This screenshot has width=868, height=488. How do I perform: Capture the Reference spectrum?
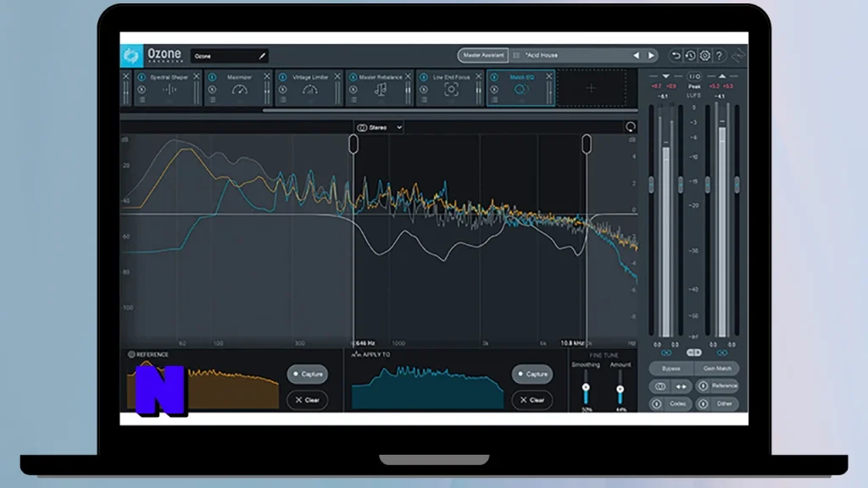point(307,374)
